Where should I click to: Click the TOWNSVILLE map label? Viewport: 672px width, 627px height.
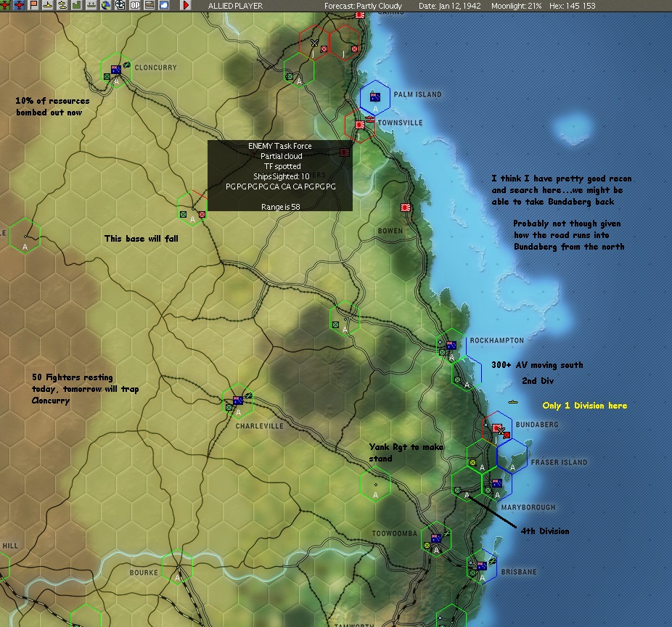pos(401,123)
